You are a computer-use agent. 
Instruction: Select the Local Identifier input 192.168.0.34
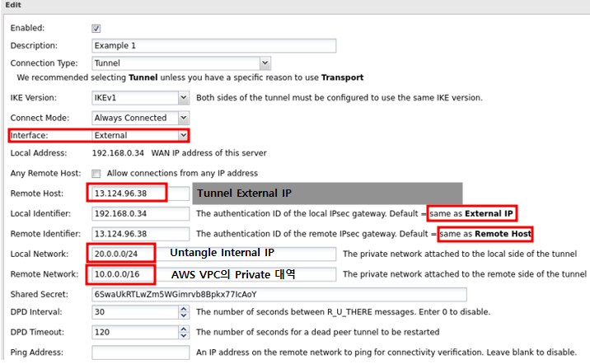click(x=140, y=213)
